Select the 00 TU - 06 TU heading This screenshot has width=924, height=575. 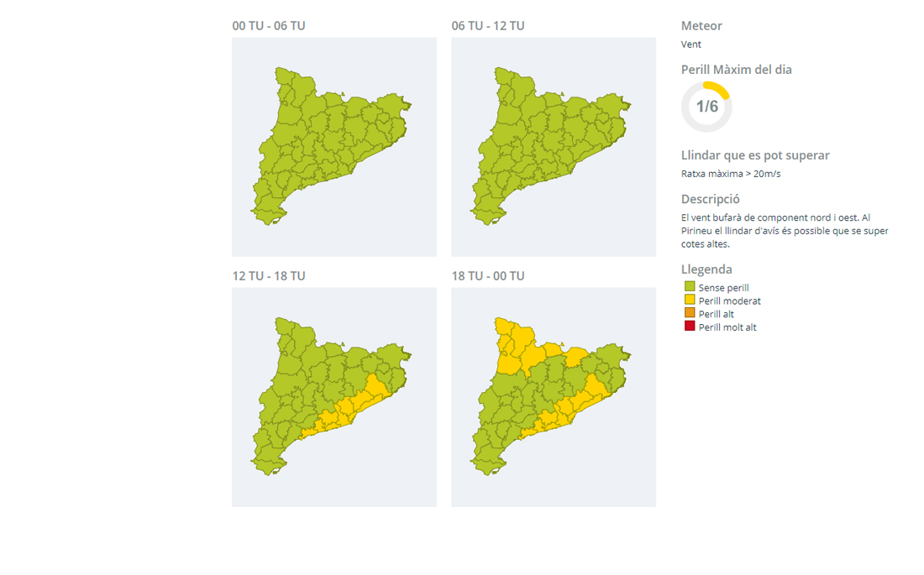269,26
